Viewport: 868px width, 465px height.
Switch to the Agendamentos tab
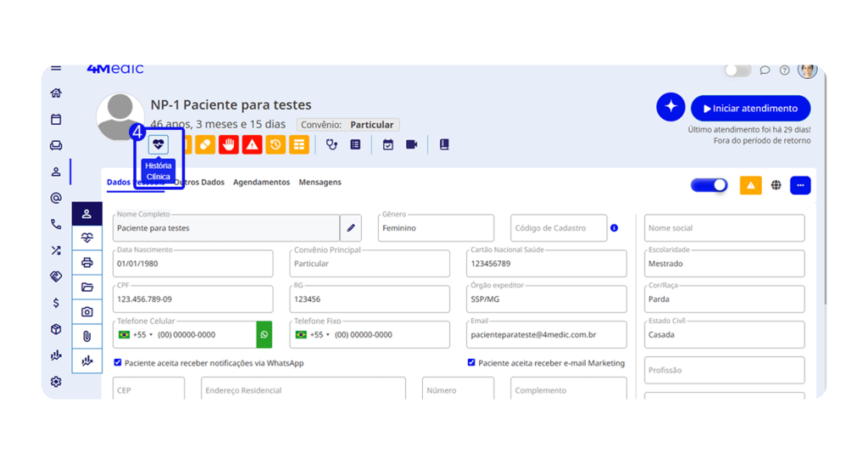pyautogui.click(x=261, y=182)
